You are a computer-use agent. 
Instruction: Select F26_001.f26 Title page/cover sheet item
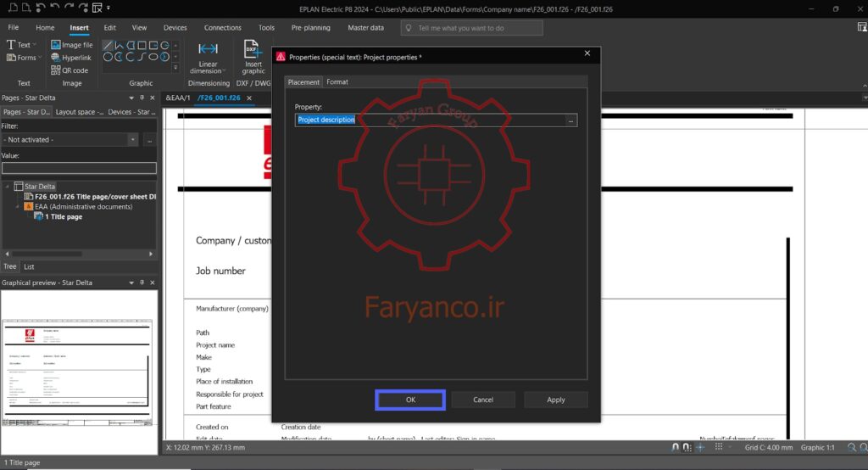pos(90,197)
